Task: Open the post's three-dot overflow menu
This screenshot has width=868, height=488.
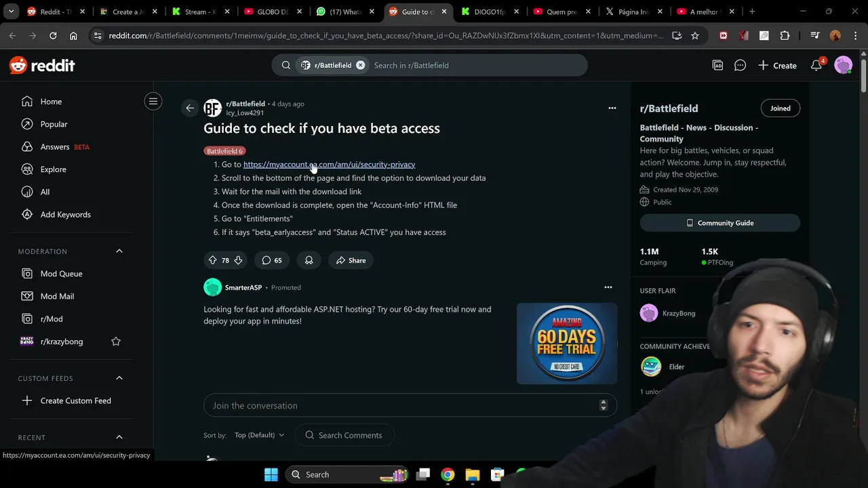Action: [x=612, y=108]
